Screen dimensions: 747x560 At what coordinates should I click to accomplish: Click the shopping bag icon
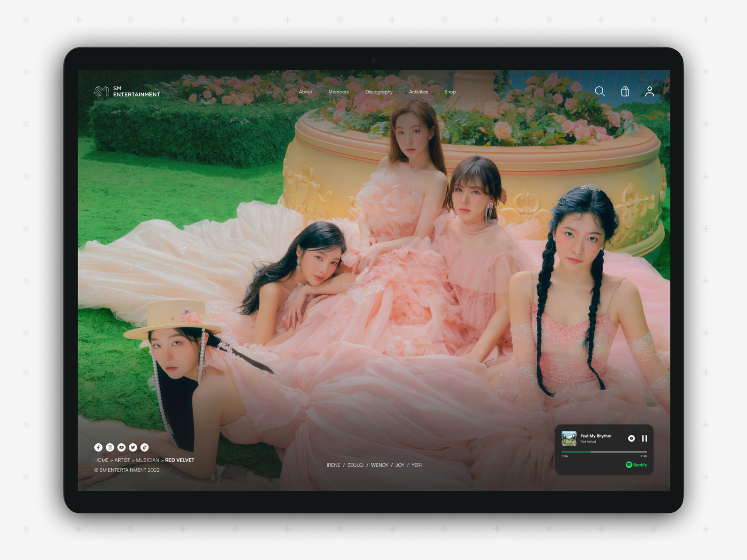coord(626,92)
